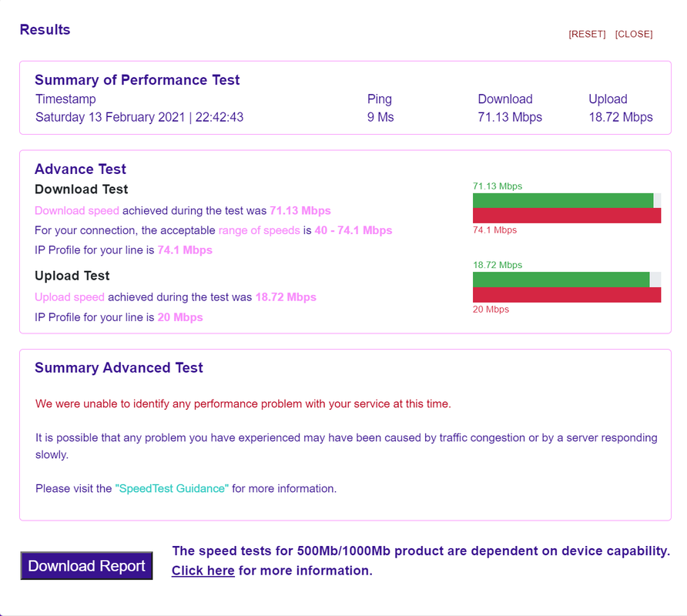
Task: Click the 'Results' heading
Action: coord(45,29)
